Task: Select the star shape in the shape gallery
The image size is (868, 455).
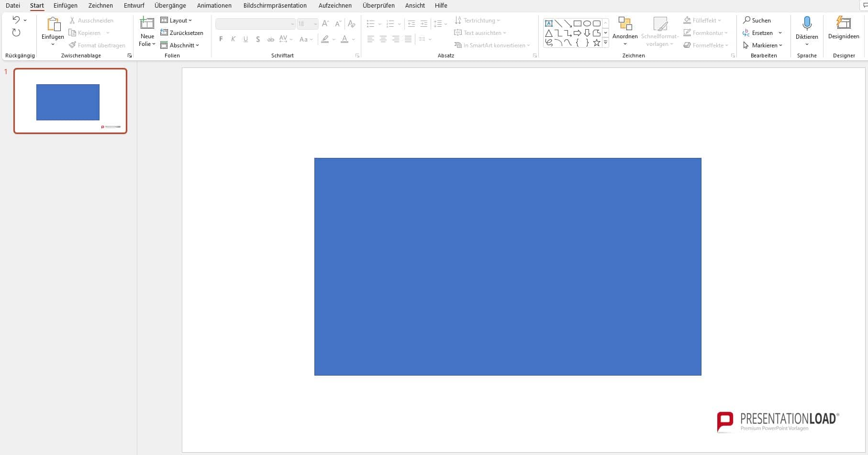Action: tap(597, 43)
